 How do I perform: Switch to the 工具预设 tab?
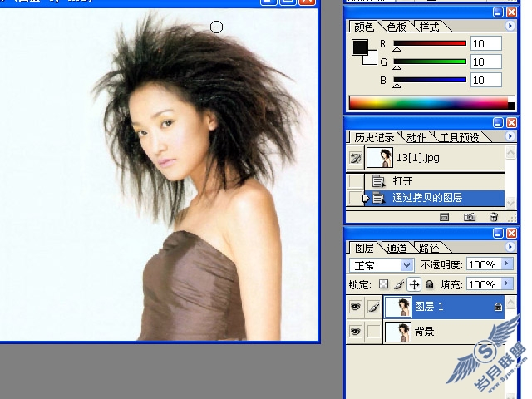pos(459,137)
